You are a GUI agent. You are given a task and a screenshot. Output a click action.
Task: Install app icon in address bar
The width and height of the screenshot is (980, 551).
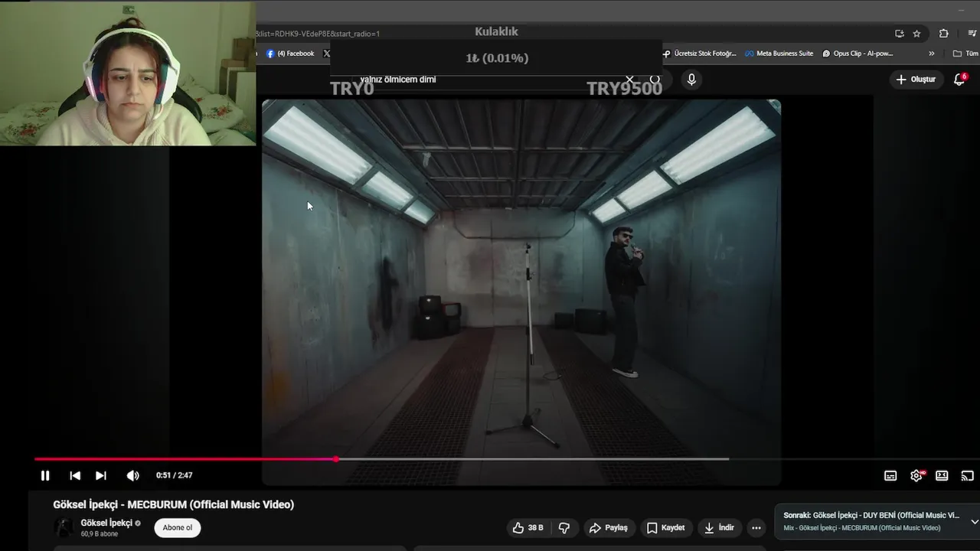(899, 34)
